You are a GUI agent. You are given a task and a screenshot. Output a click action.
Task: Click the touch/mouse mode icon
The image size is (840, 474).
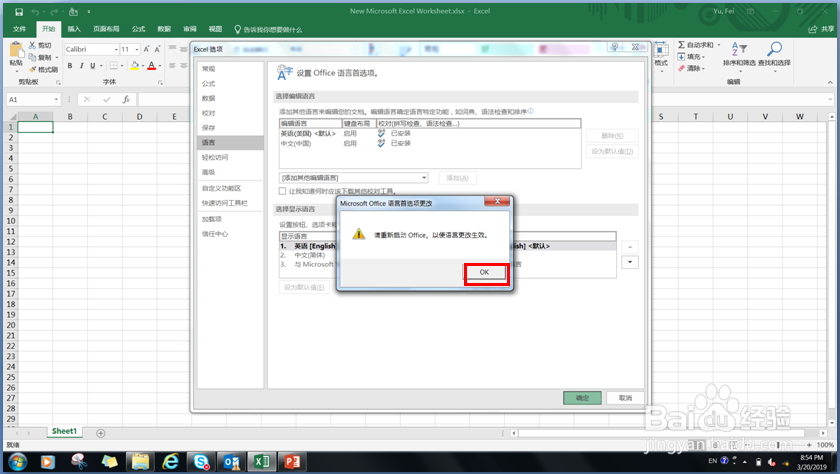(73, 11)
